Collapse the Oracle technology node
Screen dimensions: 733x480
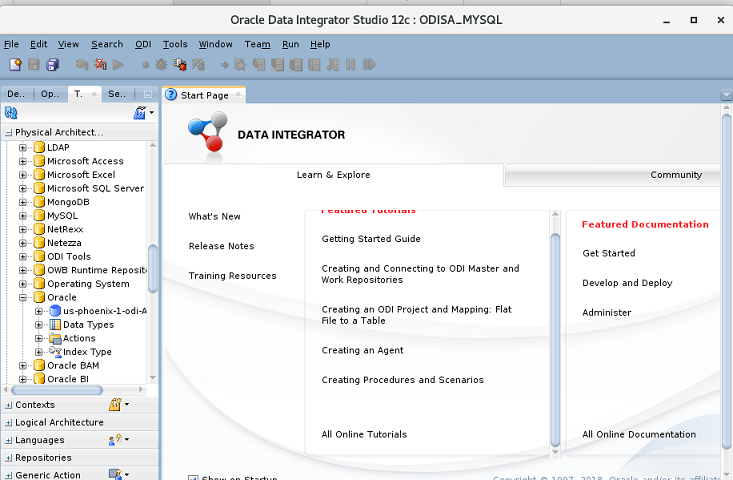[x=22, y=297]
